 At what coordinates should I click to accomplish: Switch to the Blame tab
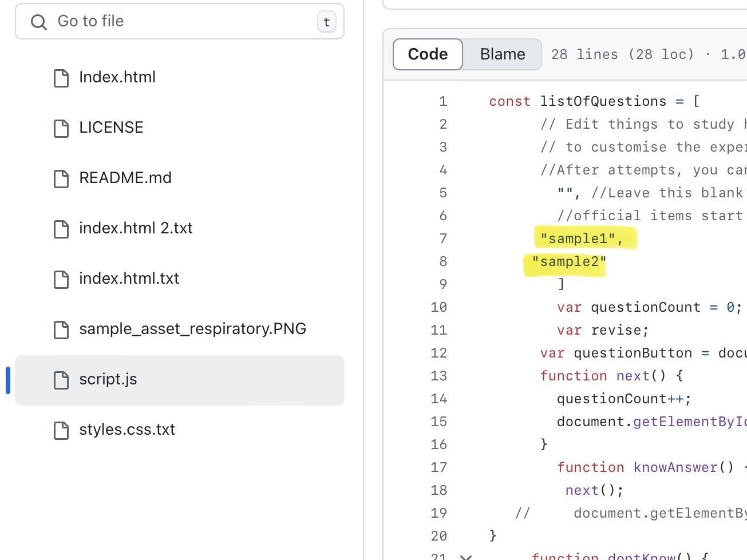pyautogui.click(x=502, y=54)
